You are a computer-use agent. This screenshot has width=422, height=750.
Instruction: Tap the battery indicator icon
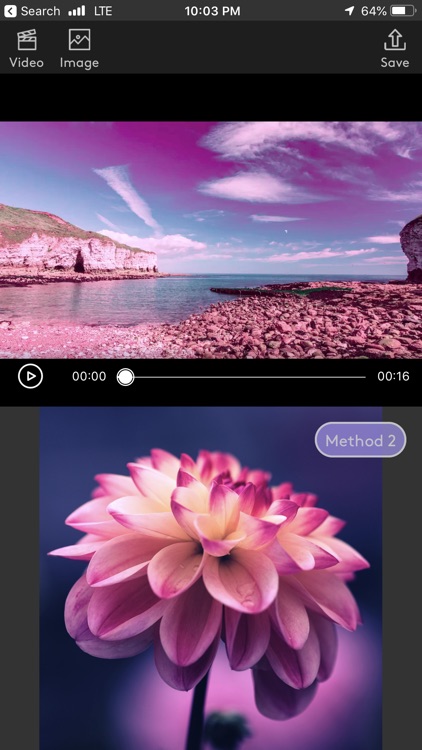pos(403,11)
